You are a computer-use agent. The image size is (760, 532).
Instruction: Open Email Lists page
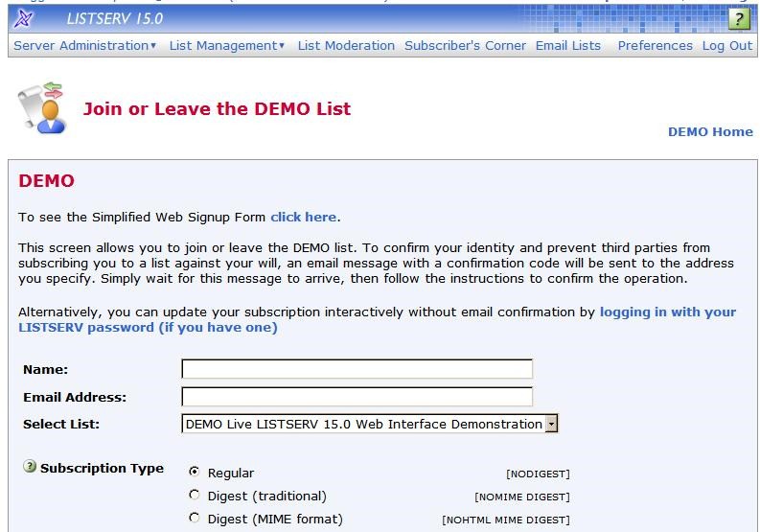[x=568, y=46]
